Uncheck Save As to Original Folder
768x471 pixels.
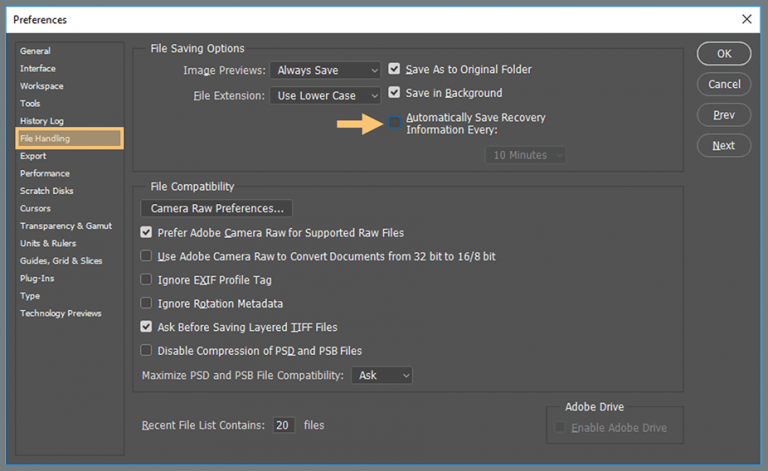394,70
